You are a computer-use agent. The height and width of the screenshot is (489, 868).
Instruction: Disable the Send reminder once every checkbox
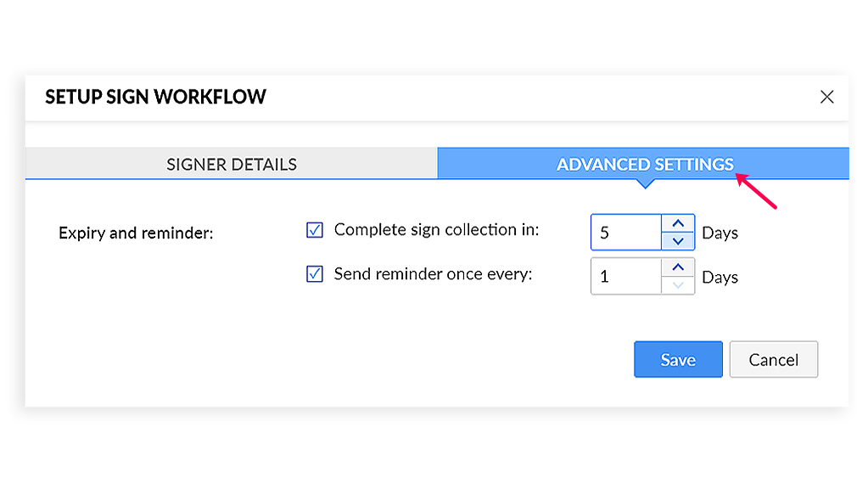pos(315,274)
